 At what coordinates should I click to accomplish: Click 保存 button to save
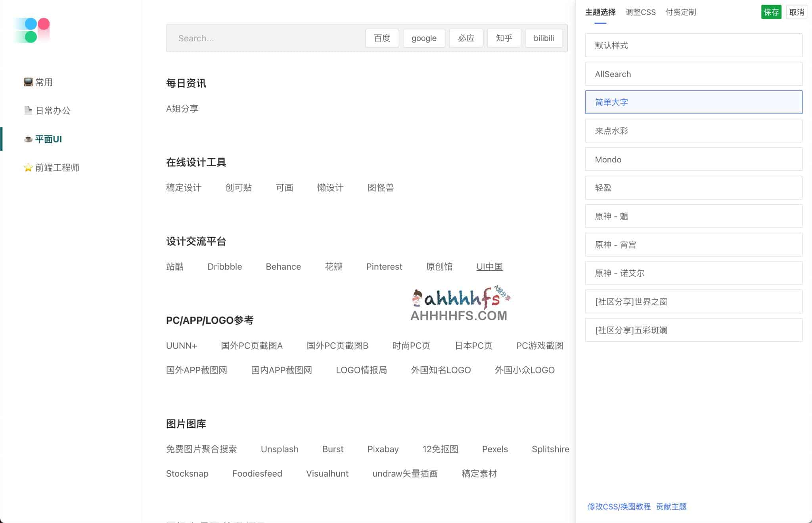point(771,12)
